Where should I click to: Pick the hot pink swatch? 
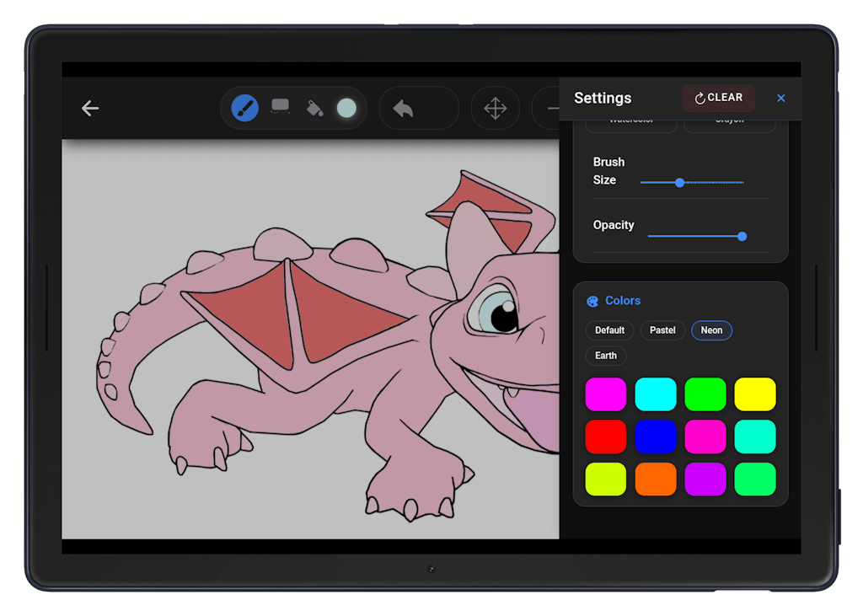click(705, 437)
